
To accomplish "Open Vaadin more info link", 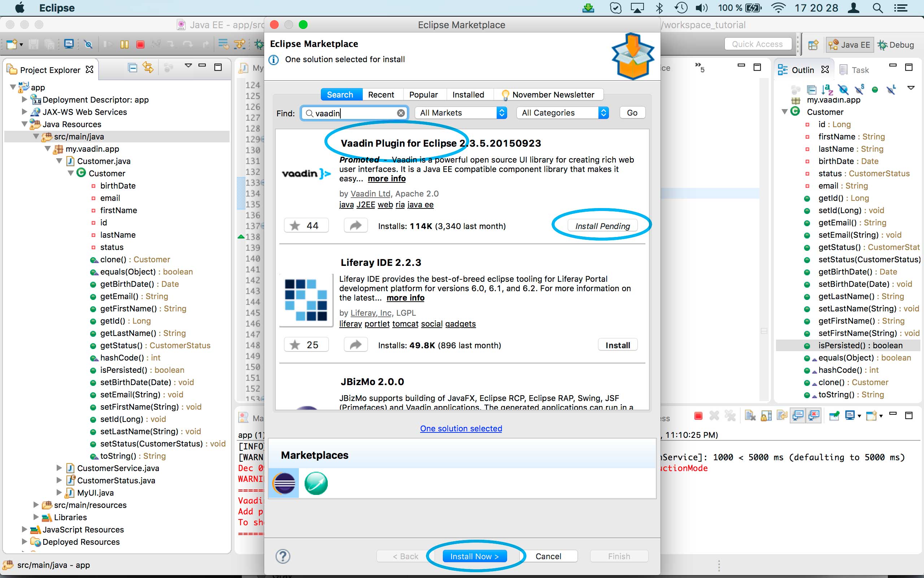I will [387, 178].
